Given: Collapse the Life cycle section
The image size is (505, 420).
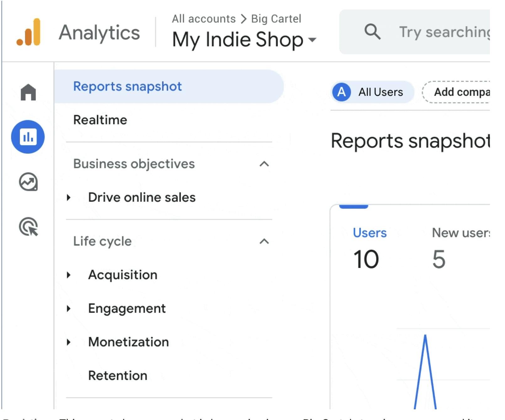Looking at the screenshot, I should (x=264, y=241).
